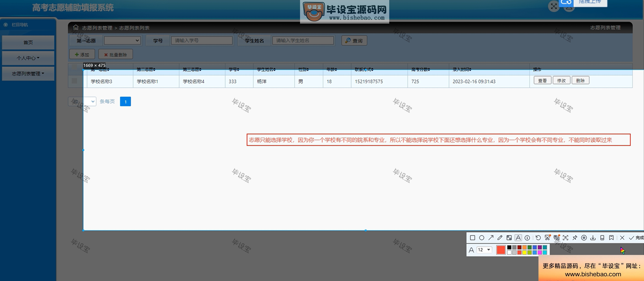Select the ellipse annotation tool
This screenshot has width=644, height=281.
tap(481, 238)
